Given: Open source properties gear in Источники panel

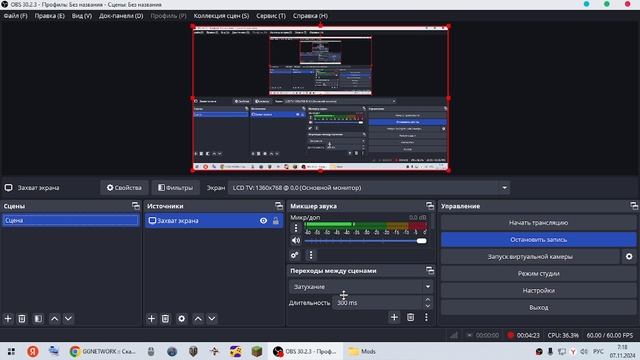Looking at the screenshot, I should click(x=182, y=318).
